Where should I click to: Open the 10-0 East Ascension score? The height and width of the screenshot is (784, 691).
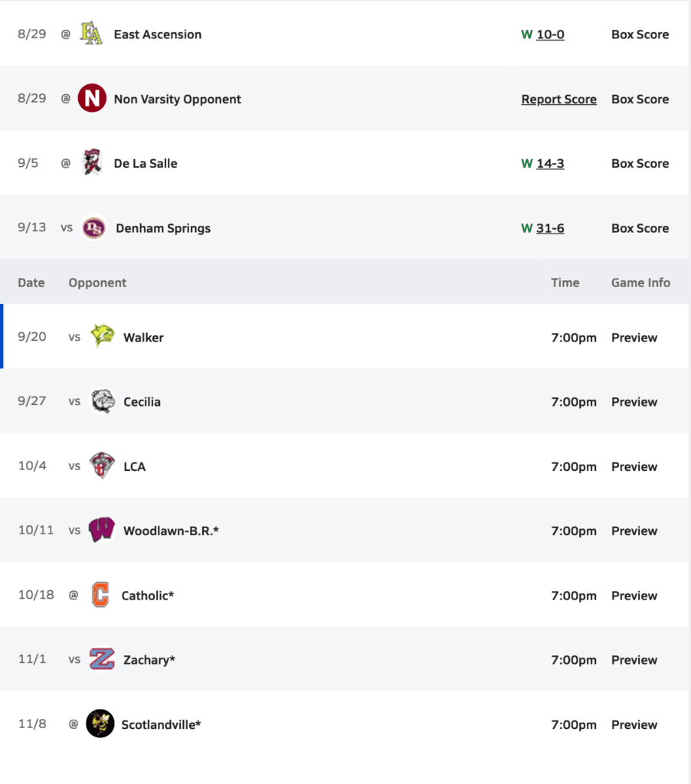[x=550, y=34]
